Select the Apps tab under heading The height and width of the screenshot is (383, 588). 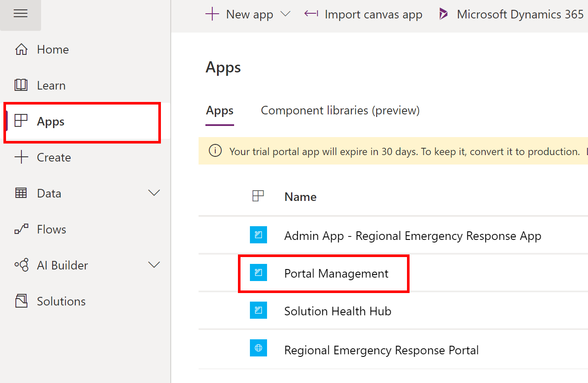point(220,111)
